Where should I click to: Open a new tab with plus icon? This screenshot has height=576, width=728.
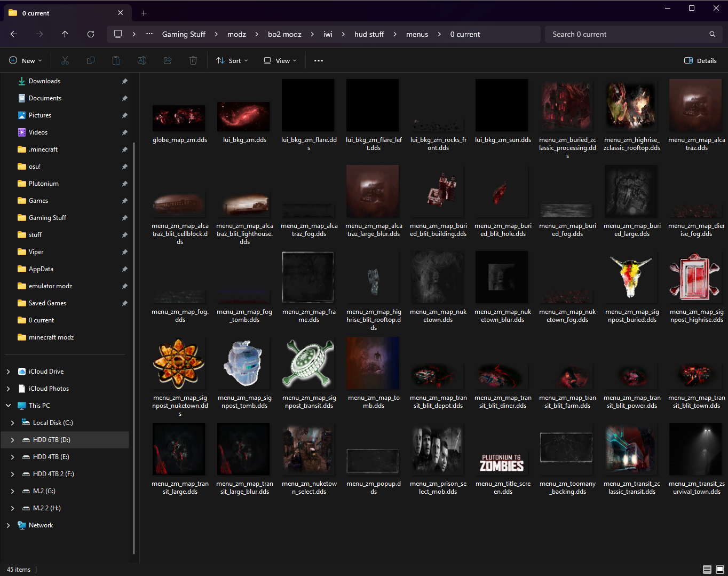coord(144,13)
